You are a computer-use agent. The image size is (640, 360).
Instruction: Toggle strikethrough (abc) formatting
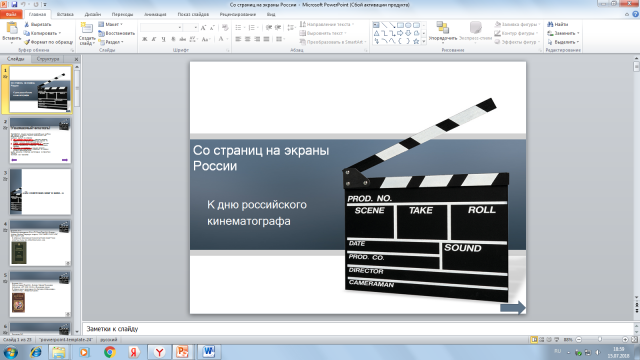pyautogui.click(x=182, y=39)
